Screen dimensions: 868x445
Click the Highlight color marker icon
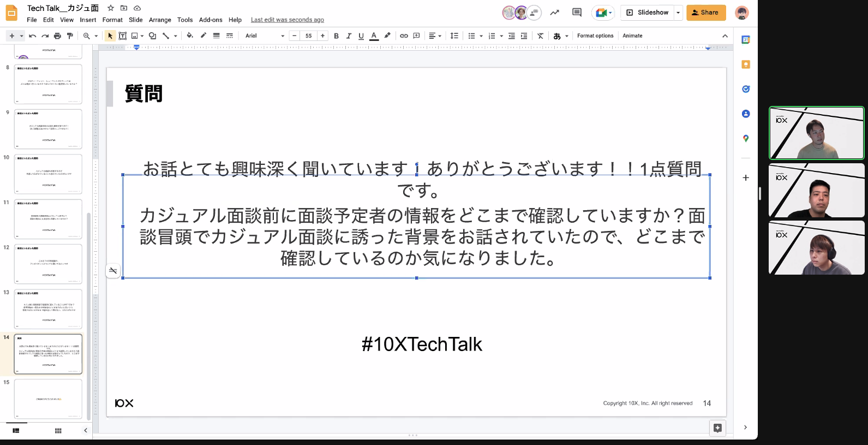(387, 36)
